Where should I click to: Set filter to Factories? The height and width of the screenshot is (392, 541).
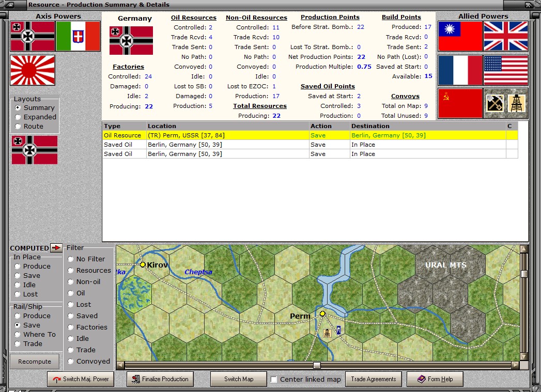click(88, 327)
